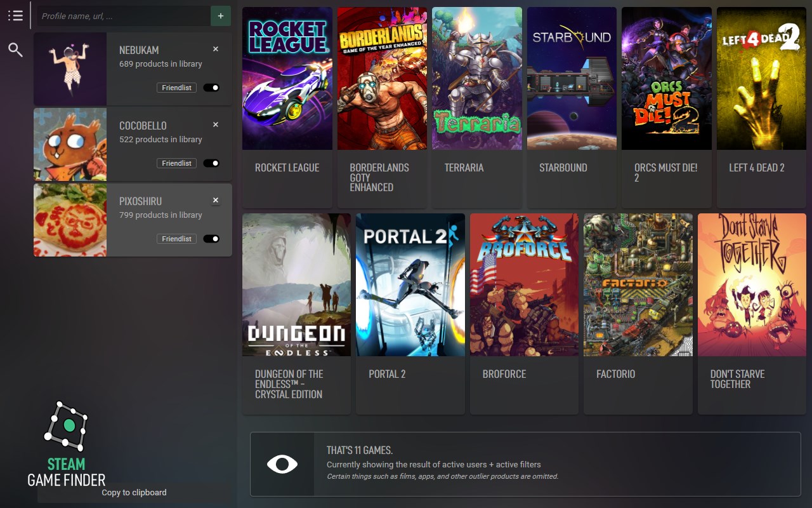Add profile with the plus button
Image resolution: width=812 pixels, height=508 pixels.
pos(220,16)
